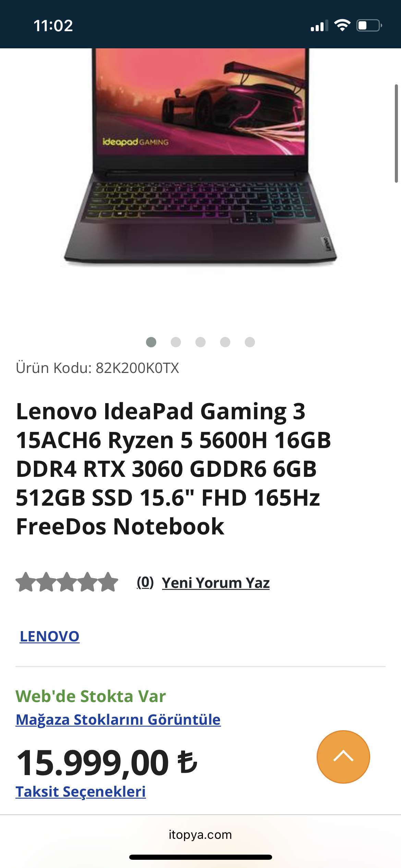401x868 pixels.
Task: Open Mağaza Stoklarını Görüntüle store stock link
Action: 118,720
